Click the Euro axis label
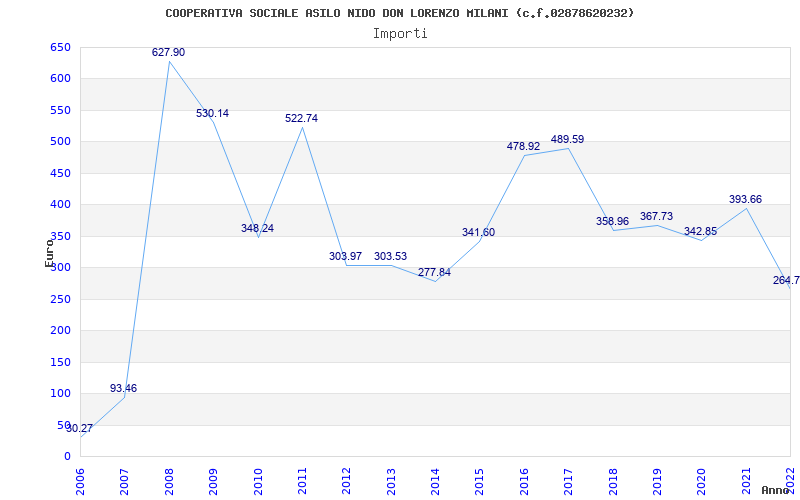Screen dimensions: 800x500 pos(49,253)
